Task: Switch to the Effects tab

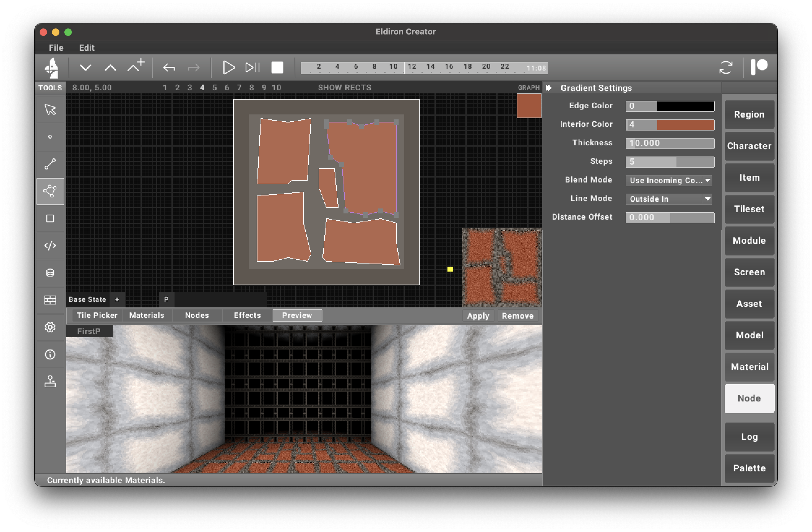Action: click(x=247, y=315)
